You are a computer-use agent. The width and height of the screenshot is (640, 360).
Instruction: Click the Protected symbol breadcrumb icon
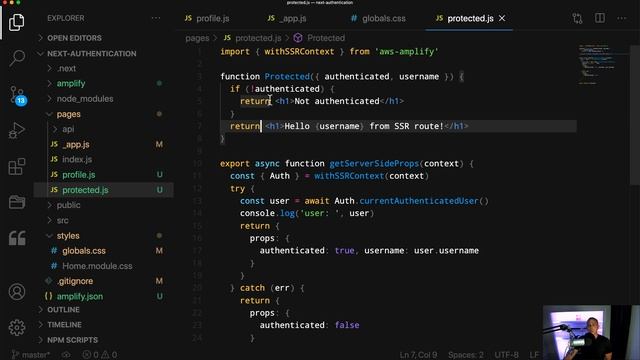click(298, 38)
